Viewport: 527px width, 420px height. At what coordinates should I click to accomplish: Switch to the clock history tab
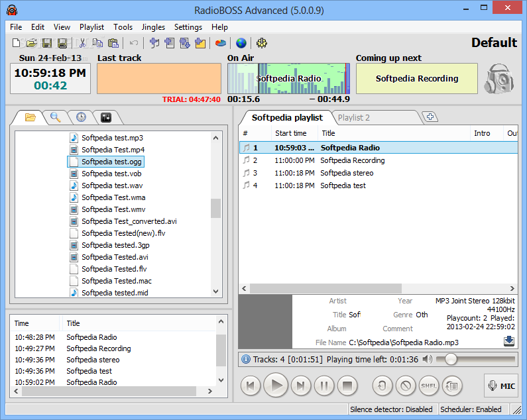tap(81, 117)
